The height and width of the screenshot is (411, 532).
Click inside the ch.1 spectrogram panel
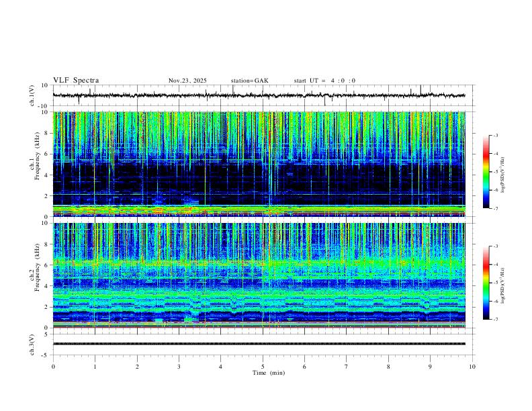(x=259, y=164)
